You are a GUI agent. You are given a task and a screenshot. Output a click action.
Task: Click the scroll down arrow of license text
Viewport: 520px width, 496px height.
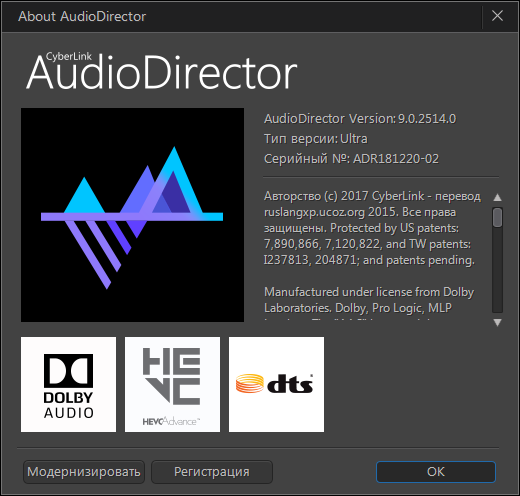pos(497,322)
